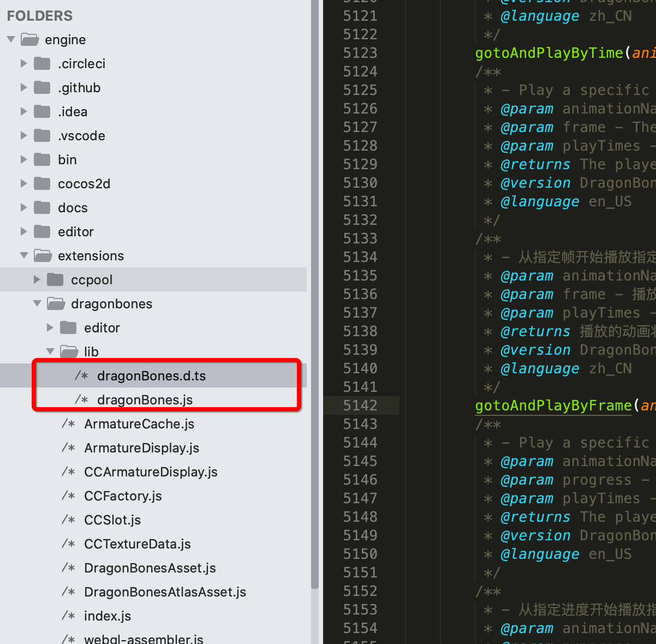Click line number 5142 in the gutter
This screenshot has width=656, height=644.
(360, 406)
